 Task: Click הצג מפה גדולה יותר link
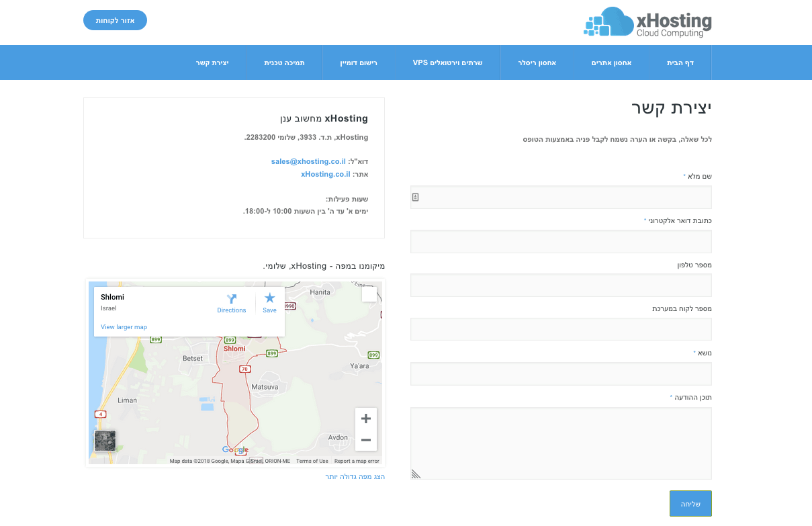tap(355, 476)
